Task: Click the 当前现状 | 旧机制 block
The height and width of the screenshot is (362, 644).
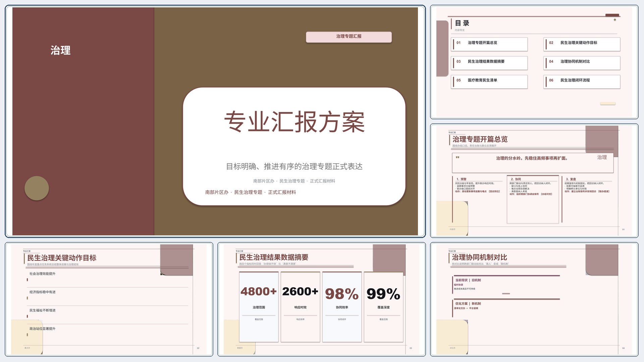Action: (506, 285)
